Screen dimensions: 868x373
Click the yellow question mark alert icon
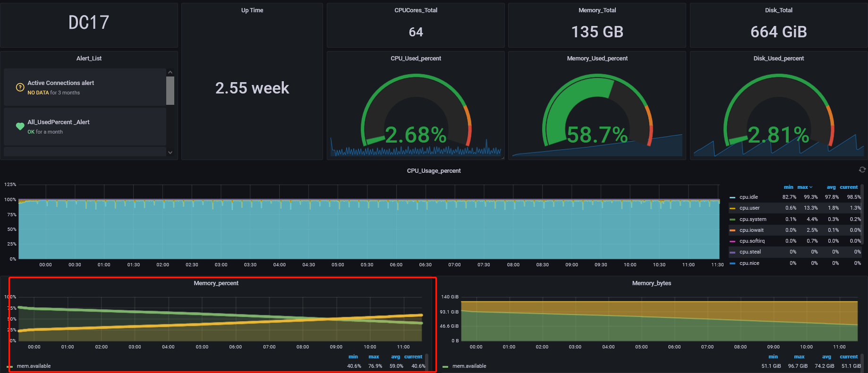coord(20,87)
